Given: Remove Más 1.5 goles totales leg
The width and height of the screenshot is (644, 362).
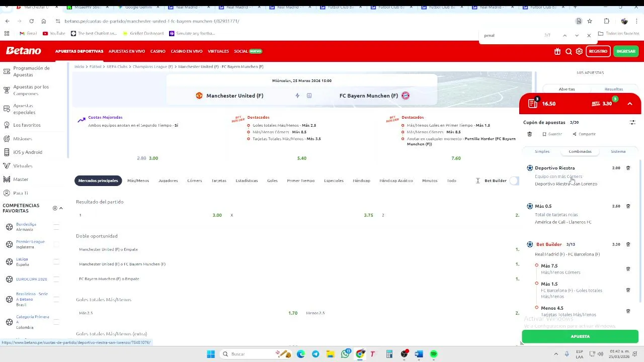Looking at the screenshot, I should (628, 290).
